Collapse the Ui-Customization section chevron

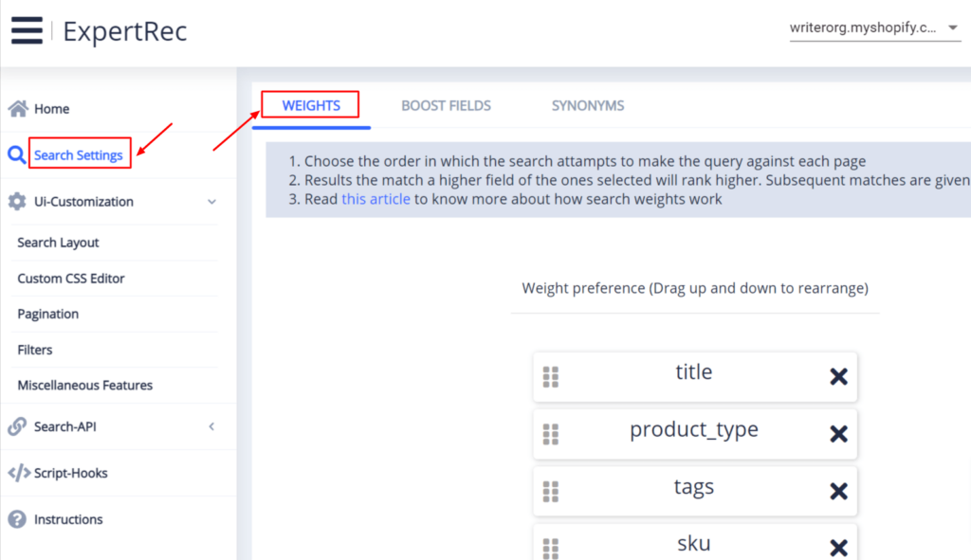[x=213, y=201]
